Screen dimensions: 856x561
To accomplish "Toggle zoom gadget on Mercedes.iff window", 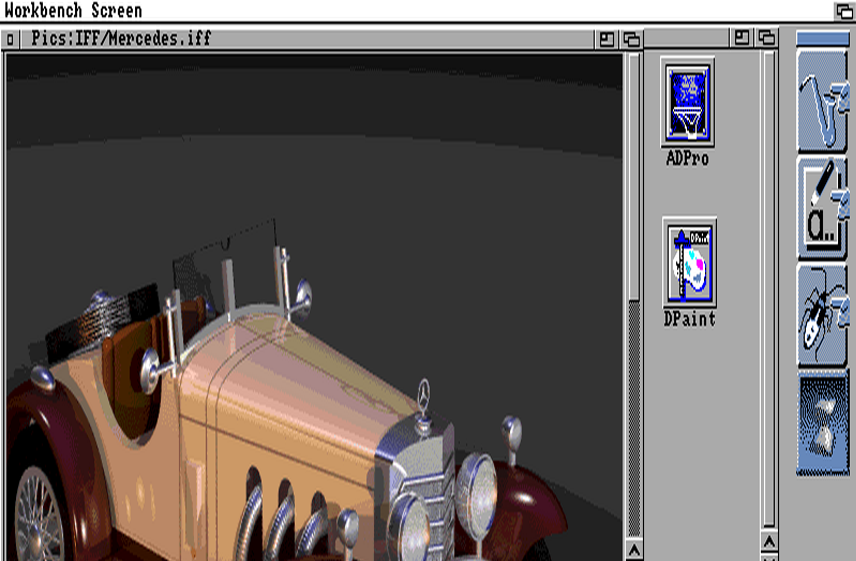I will click(x=607, y=40).
